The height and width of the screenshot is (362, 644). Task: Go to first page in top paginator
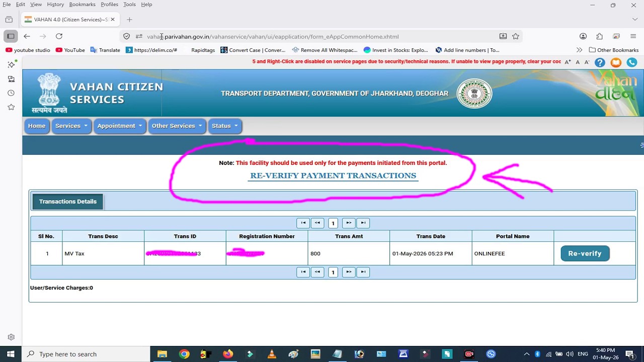(303, 223)
